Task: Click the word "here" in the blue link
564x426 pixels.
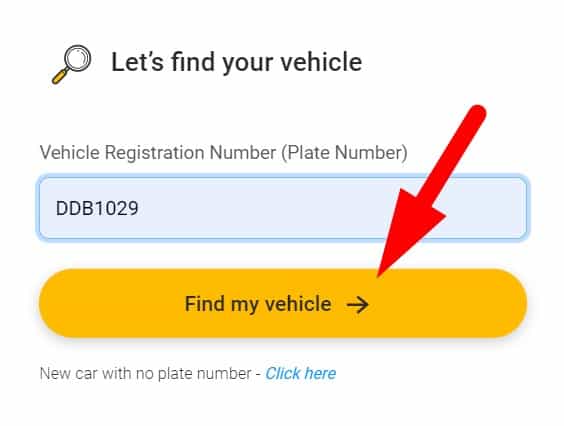Action: point(320,373)
